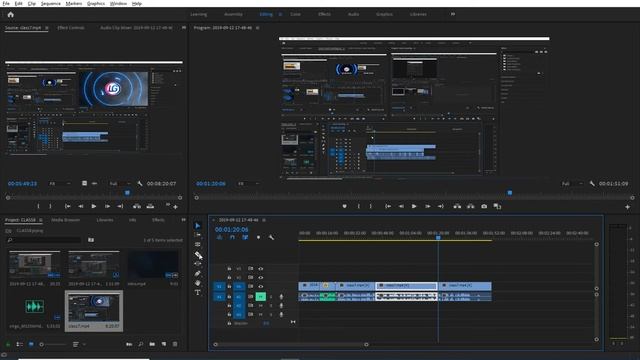This screenshot has width=640, height=360.
Task: Go to In point in Program monitor
Action: coord(388,207)
